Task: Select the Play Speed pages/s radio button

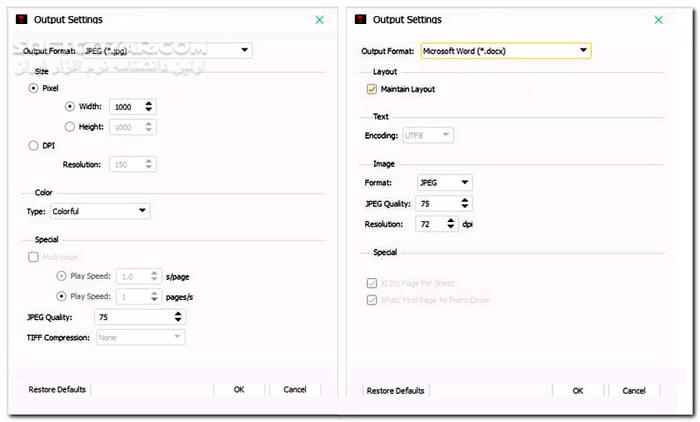Action: tap(61, 296)
